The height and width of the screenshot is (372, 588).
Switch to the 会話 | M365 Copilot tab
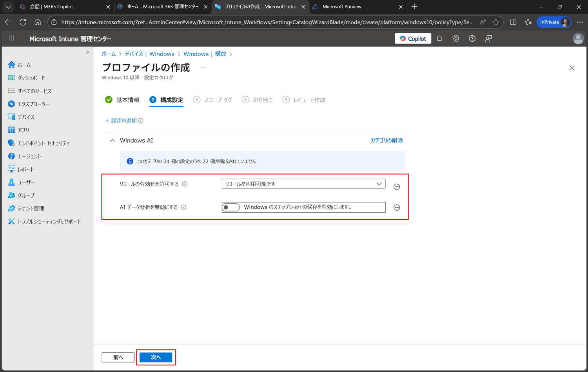(x=65, y=7)
